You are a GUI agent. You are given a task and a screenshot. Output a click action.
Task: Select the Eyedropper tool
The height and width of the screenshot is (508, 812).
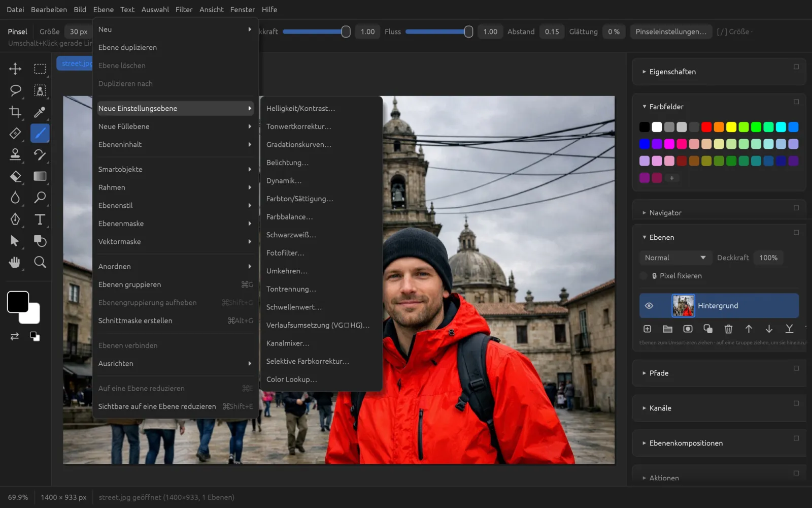click(40, 112)
